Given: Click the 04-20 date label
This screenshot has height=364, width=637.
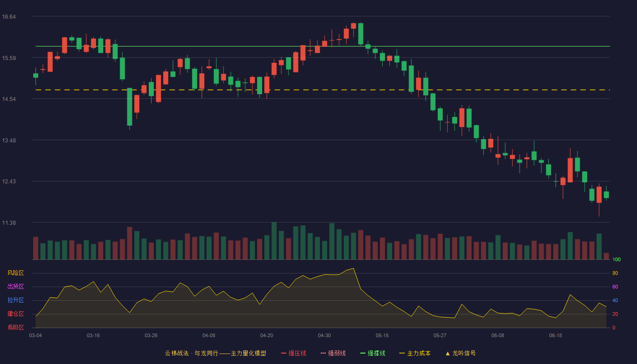Looking at the screenshot, I should 267,335.
